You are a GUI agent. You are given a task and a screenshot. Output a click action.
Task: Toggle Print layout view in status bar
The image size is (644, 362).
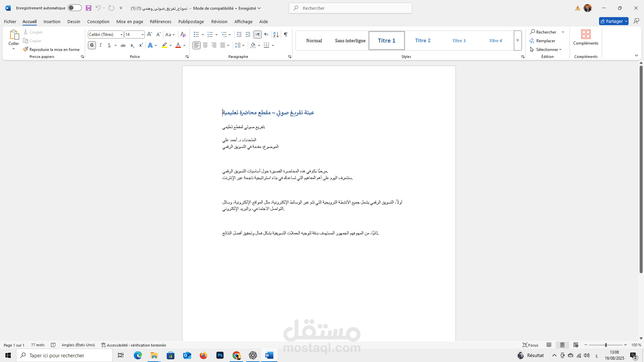point(562,345)
